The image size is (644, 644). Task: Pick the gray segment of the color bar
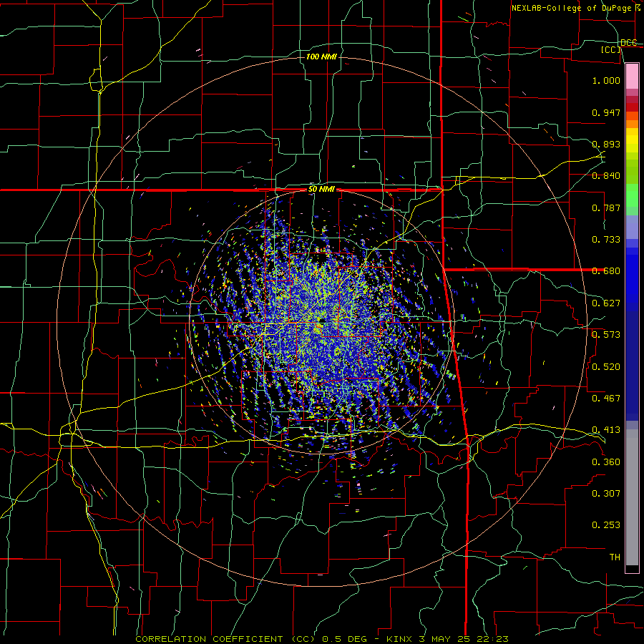pyautogui.click(x=632, y=497)
